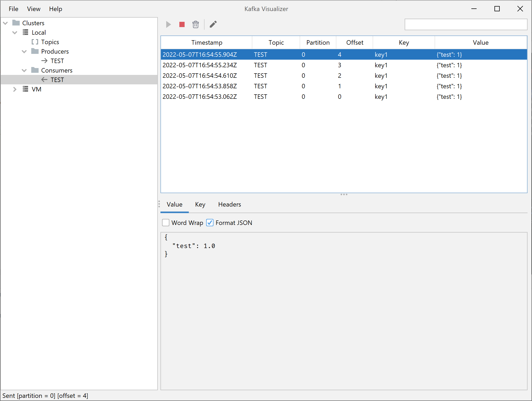Collapse the Clusters root node
Viewport: 532px width, 401px height.
[5, 23]
